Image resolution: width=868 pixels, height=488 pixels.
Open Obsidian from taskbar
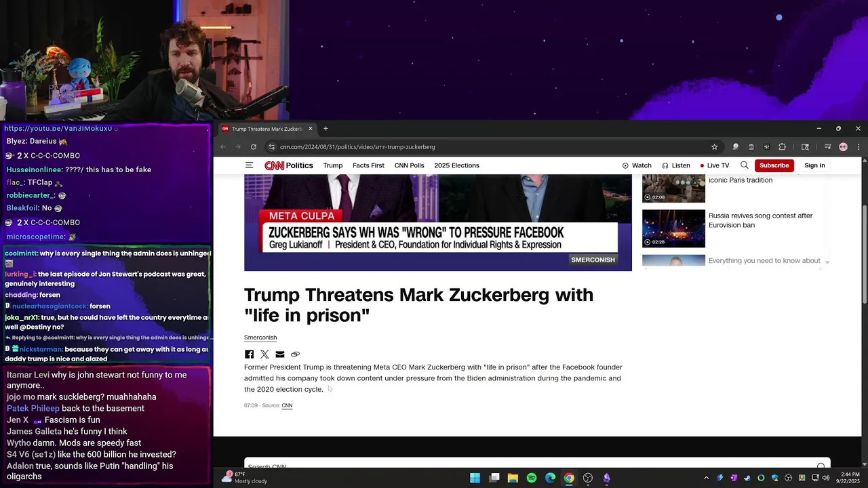click(x=607, y=478)
